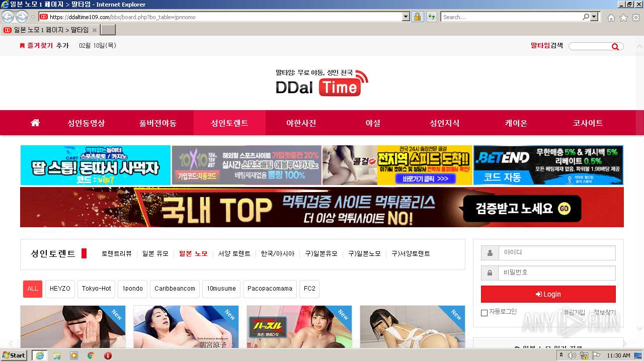Image resolution: width=644 pixels, height=362 pixels.
Task: Click the vertical scrollbar down arrow
Action: coord(640,329)
